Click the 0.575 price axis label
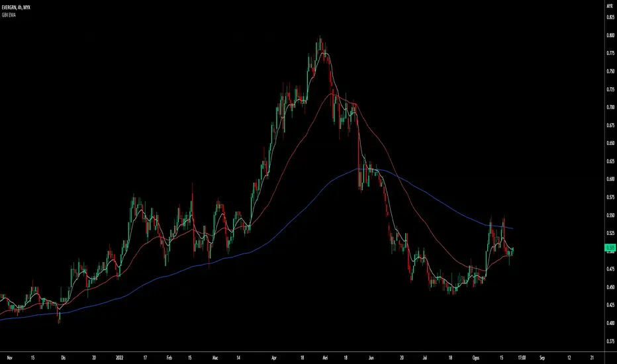 pyautogui.click(x=610, y=197)
